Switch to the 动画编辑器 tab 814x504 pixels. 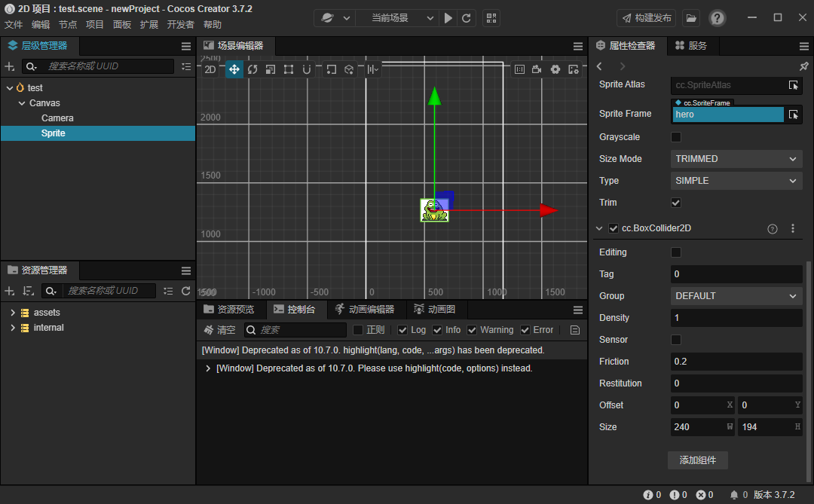tap(365, 310)
